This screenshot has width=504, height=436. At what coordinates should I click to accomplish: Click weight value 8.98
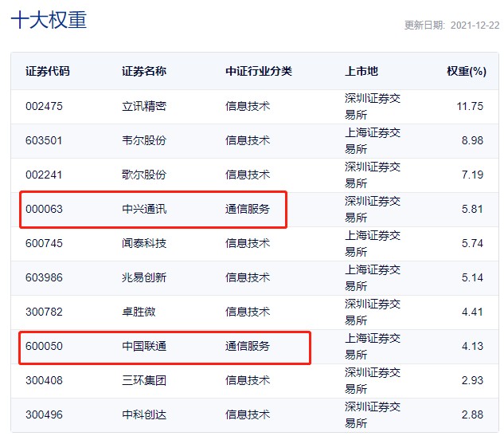[472, 140]
